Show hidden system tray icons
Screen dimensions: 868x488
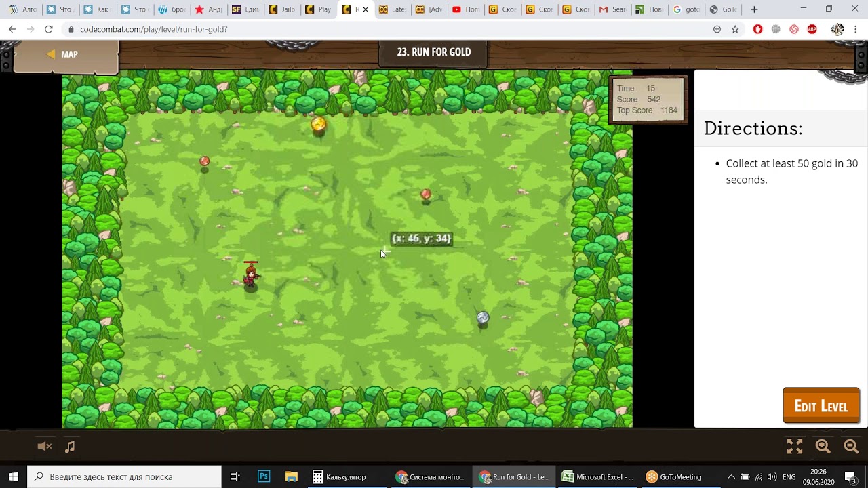(731, 476)
